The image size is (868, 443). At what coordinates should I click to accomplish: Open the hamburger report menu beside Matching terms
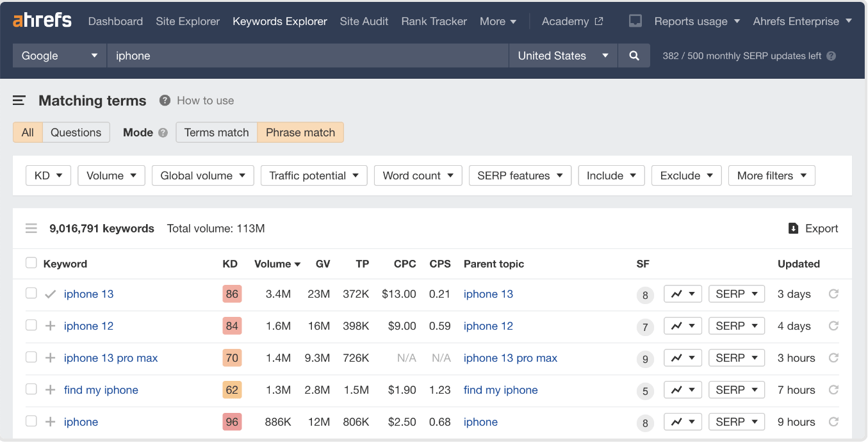pos(19,101)
